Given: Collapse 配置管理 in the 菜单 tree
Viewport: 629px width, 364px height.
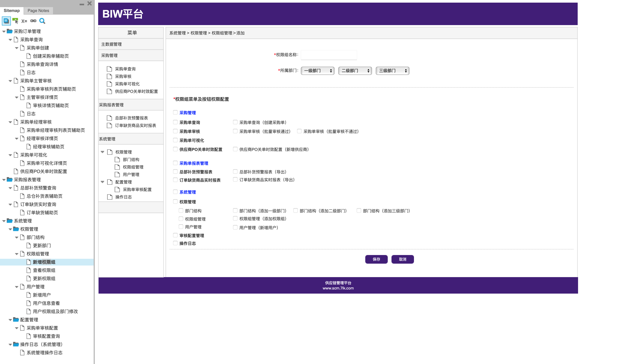Looking at the screenshot, I should click(x=102, y=182).
